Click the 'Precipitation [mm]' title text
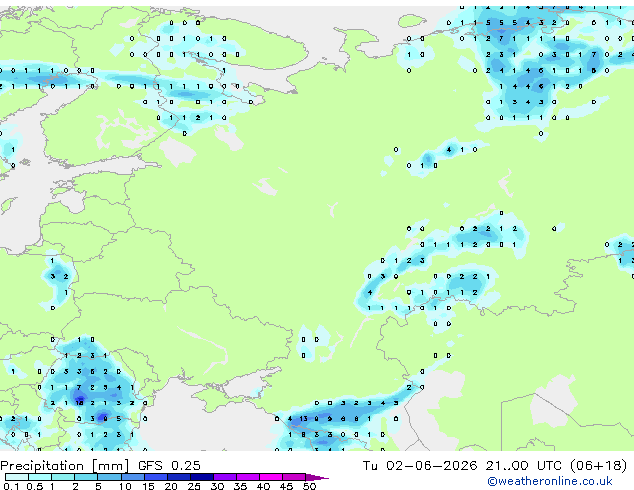This screenshot has width=634, height=490. coord(65,466)
